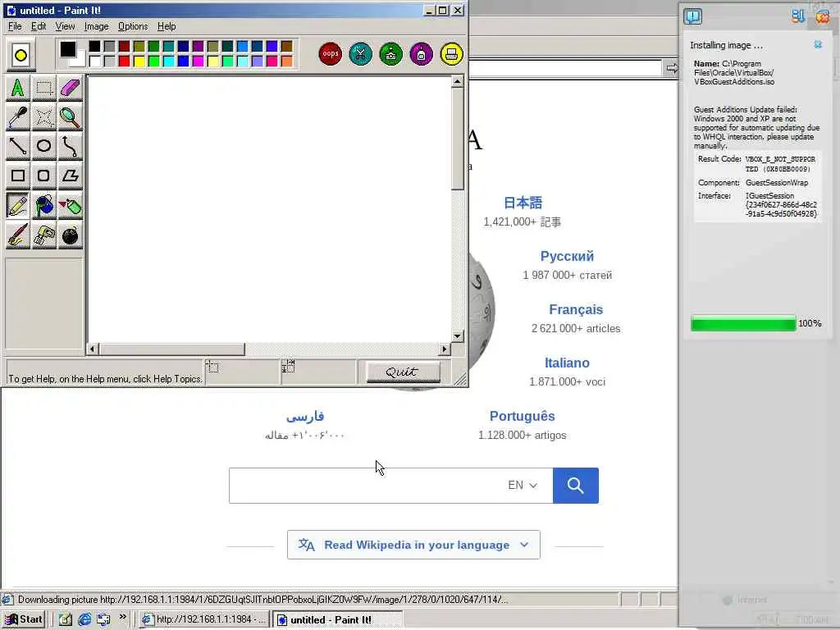Open the File menu in Paint It!

click(x=15, y=26)
